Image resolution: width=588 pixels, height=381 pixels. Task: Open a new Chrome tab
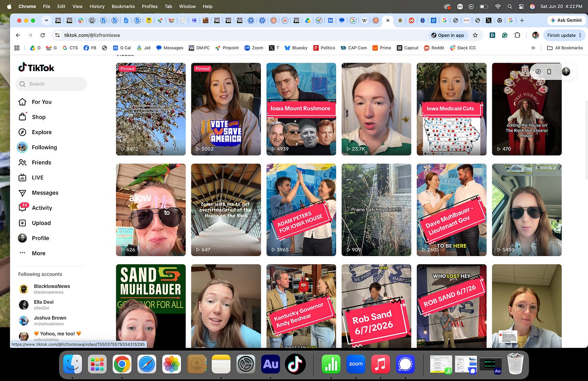pos(522,20)
